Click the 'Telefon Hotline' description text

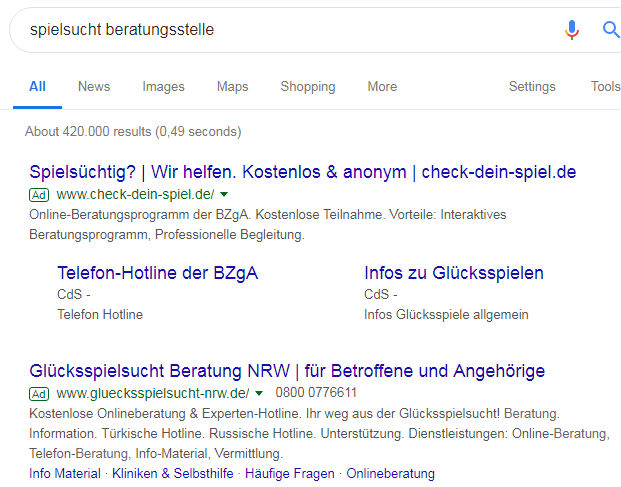tap(100, 314)
